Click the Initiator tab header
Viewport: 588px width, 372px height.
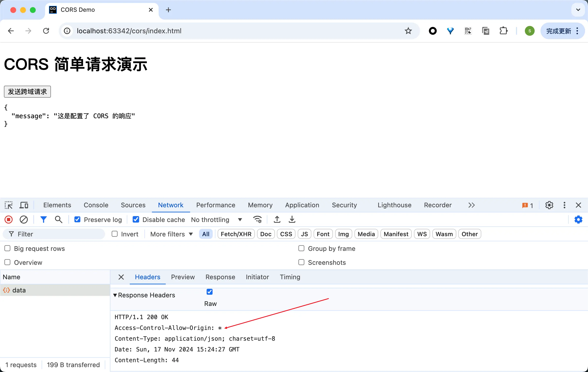(257, 277)
